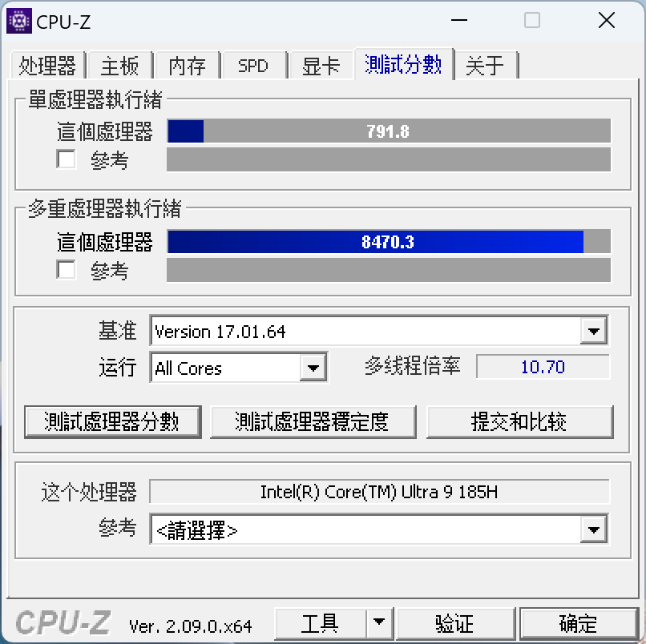This screenshot has height=644, width=646.
Task: Switch to the 处理器 tab
Action: coord(47,66)
